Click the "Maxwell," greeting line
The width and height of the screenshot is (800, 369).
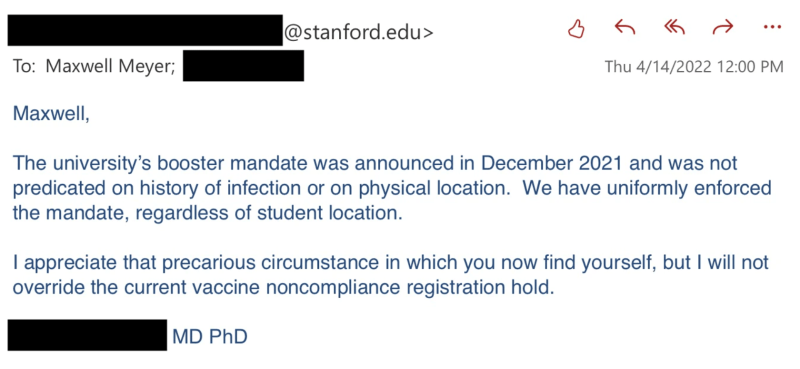pyautogui.click(x=51, y=113)
